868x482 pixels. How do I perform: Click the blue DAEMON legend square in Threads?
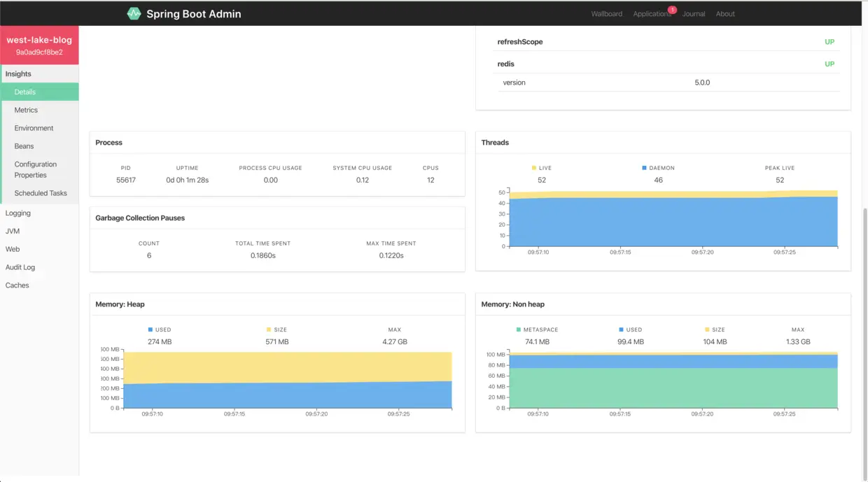click(x=644, y=168)
